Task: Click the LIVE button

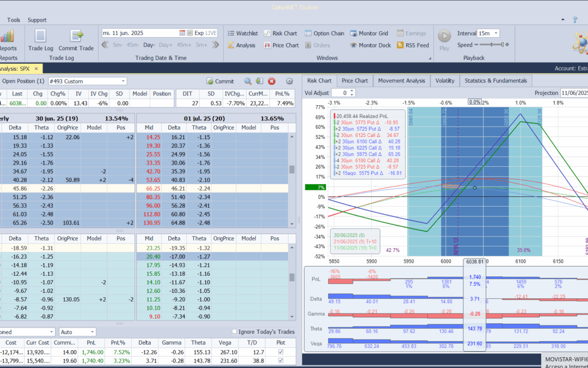Action: (x=211, y=33)
